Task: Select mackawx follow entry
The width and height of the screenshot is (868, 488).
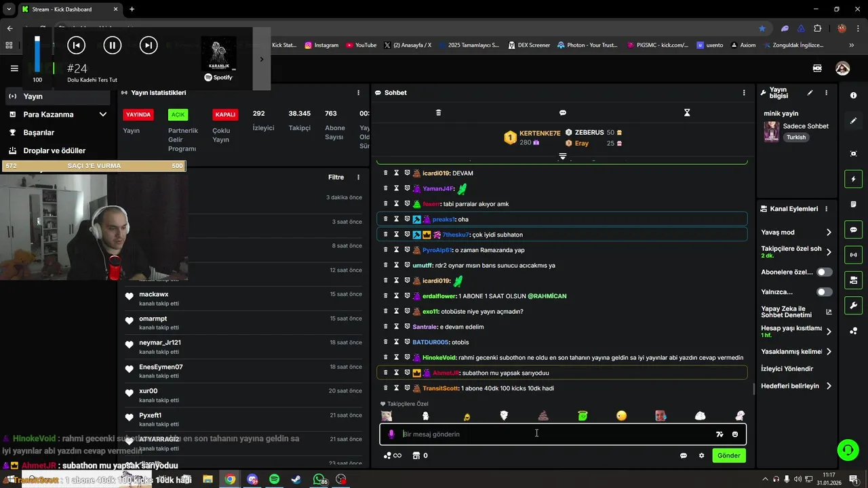Action: click(244, 299)
